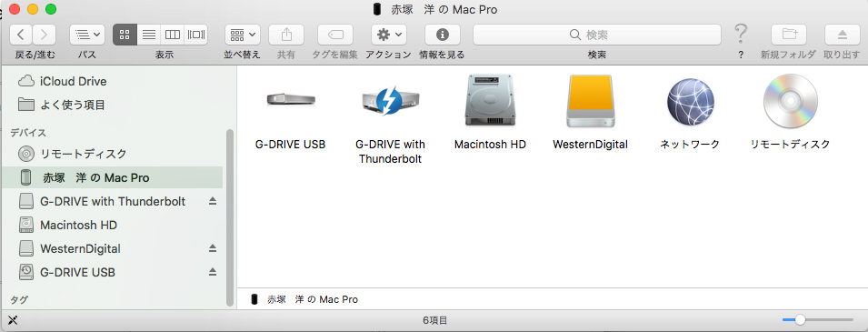Switch to icon view
This screenshot has width=868, height=332.
[x=125, y=35]
